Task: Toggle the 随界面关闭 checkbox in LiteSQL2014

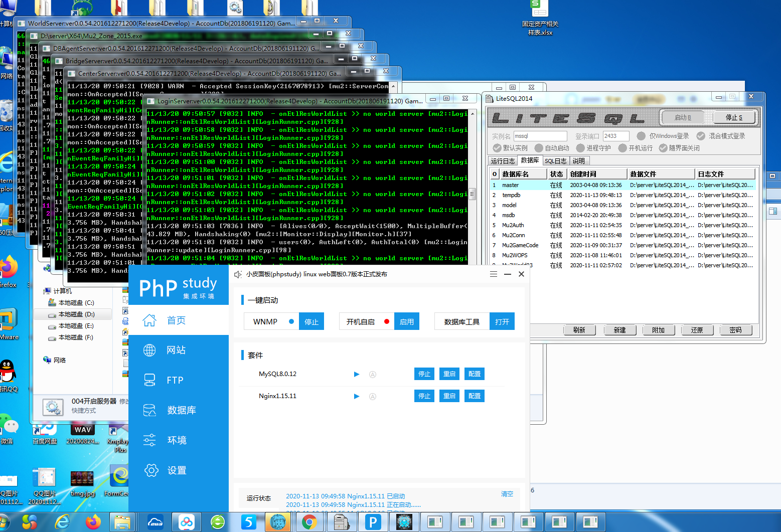Action: pyautogui.click(x=663, y=148)
